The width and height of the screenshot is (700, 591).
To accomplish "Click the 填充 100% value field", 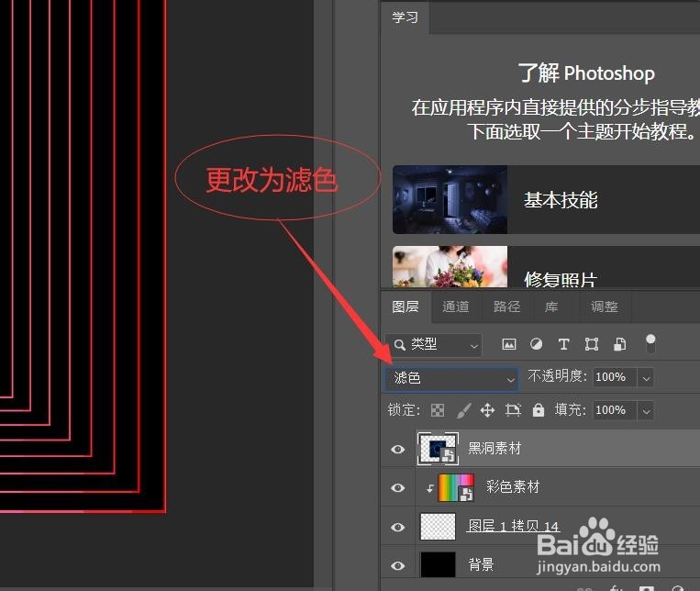I will [615, 410].
